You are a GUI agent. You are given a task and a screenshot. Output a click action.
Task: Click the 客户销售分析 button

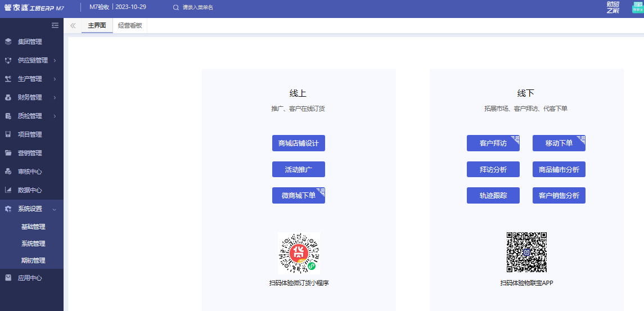click(x=559, y=196)
